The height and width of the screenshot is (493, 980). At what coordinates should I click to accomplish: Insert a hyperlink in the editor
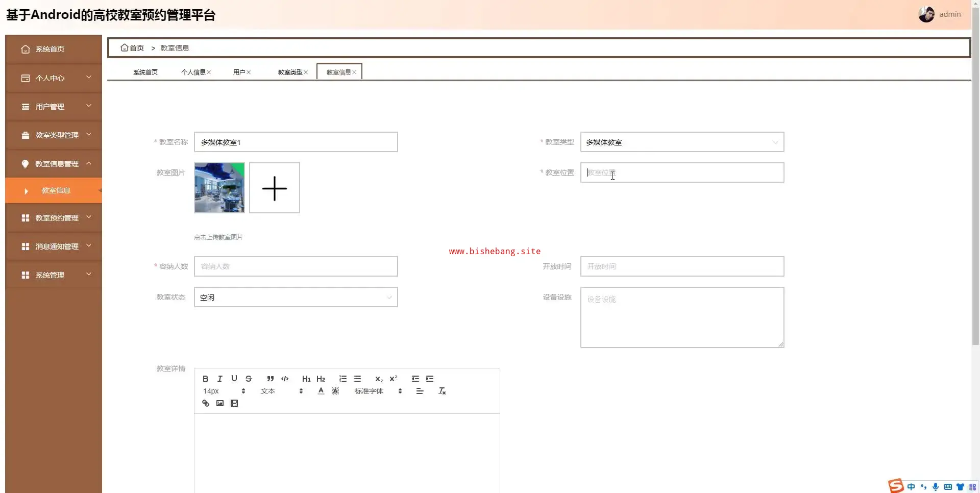[x=206, y=403]
